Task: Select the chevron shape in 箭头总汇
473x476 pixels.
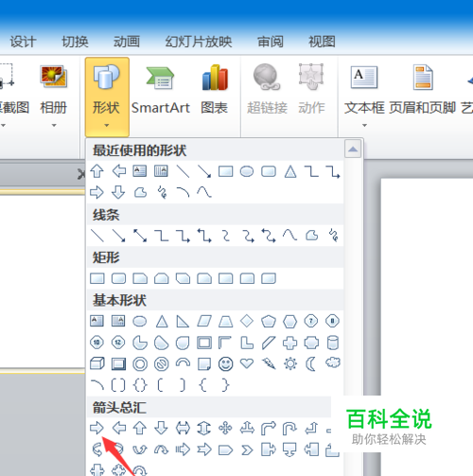Action: click(x=247, y=450)
